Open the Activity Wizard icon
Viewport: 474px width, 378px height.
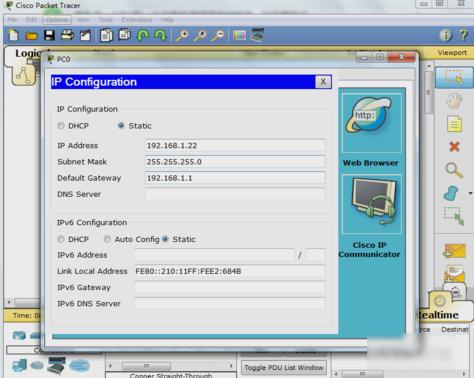[x=85, y=35]
